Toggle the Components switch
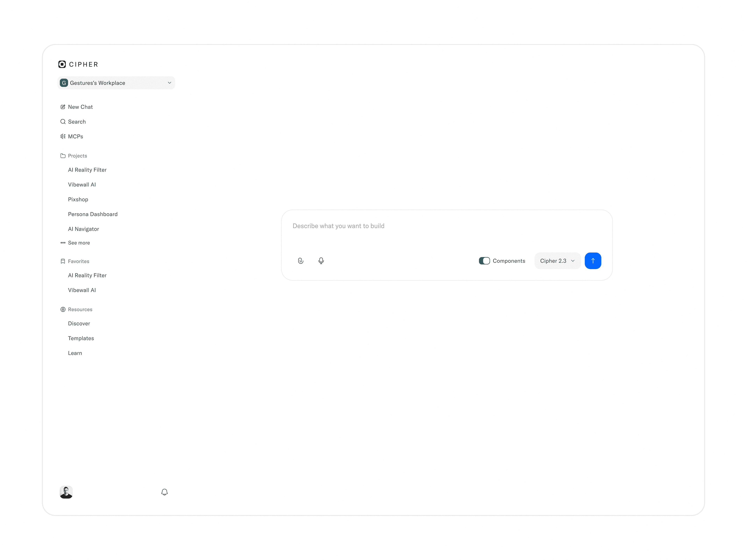Image resolution: width=747 pixels, height=560 pixels. pyautogui.click(x=484, y=261)
